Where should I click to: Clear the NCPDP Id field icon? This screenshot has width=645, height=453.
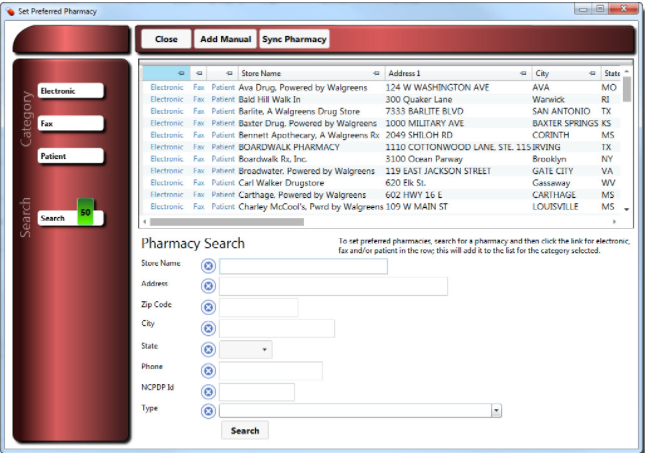209,392
